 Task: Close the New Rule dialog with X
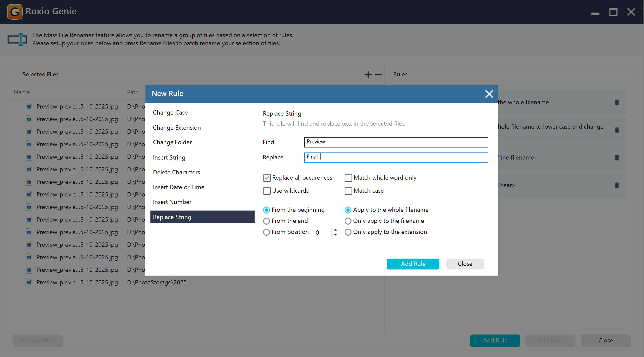(489, 94)
